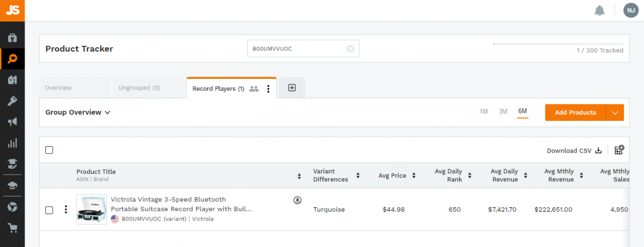Click the 1 / 300 Tracked text
The width and height of the screenshot is (644, 247).
click(x=599, y=50)
